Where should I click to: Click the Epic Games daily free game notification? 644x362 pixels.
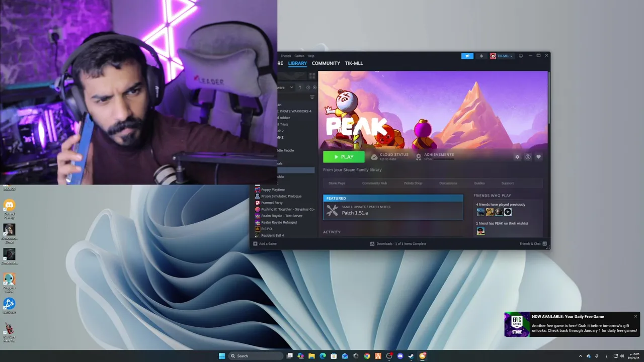tap(572, 324)
